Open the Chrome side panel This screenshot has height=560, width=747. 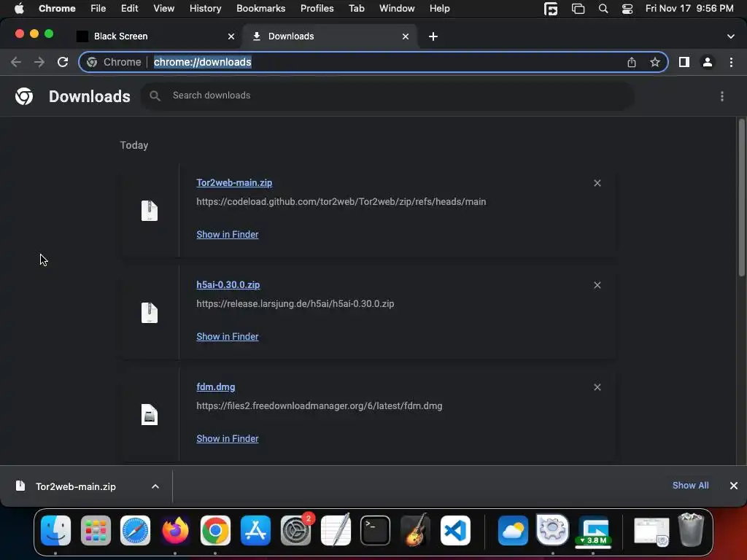(x=684, y=62)
